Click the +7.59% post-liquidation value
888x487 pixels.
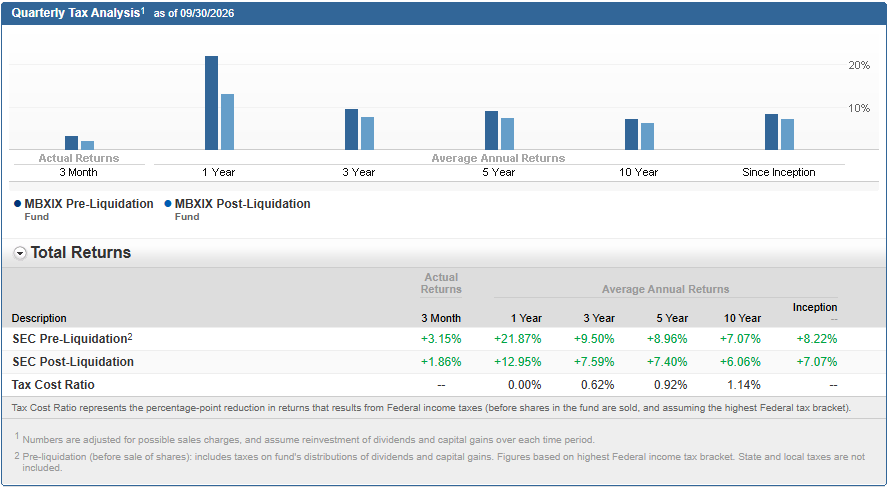pyautogui.click(x=594, y=362)
